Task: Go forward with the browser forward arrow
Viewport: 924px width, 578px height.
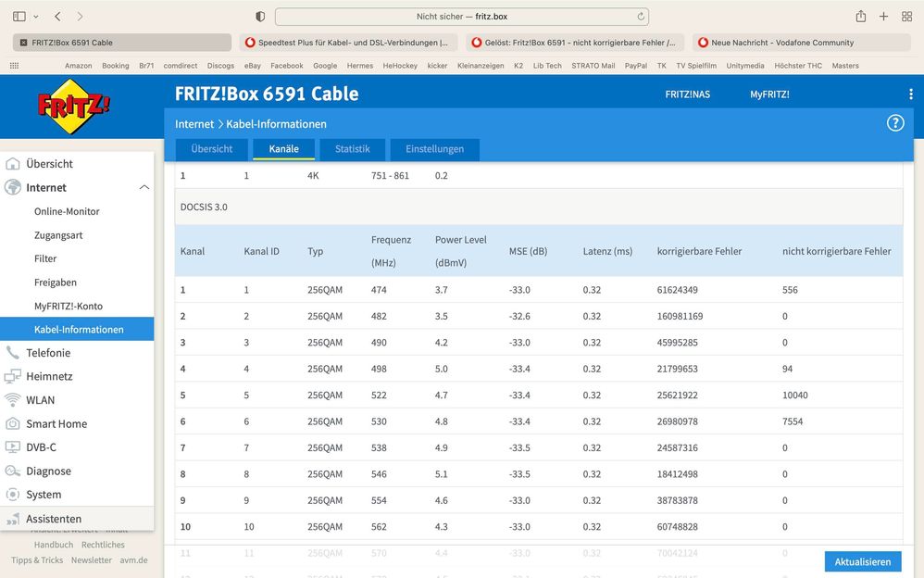Action: tap(81, 17)
